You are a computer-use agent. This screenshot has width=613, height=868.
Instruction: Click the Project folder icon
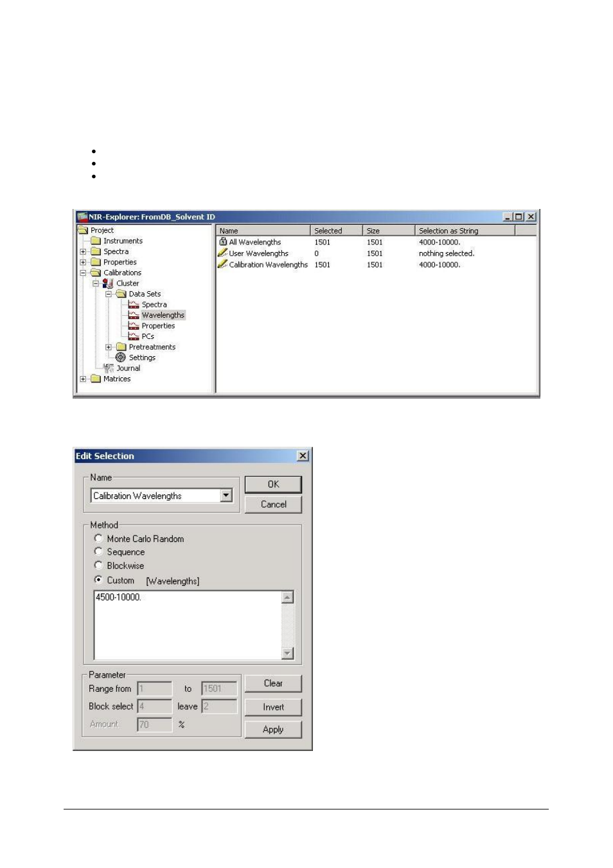pyautogui.click(x=83, y=230)
